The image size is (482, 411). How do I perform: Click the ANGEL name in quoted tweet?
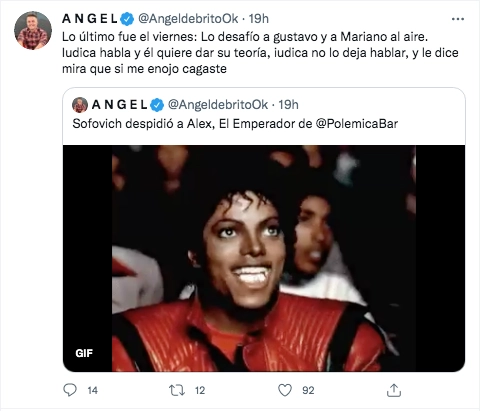tap(119, 105)
